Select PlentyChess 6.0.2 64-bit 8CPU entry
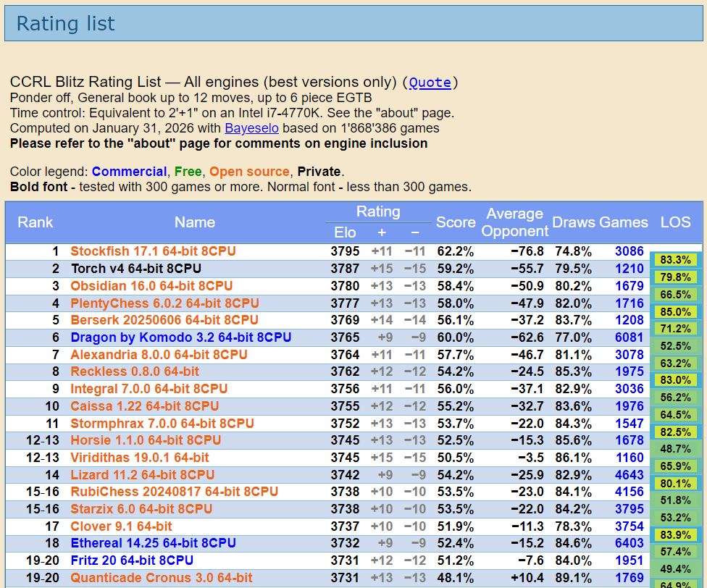707x588 pixels. click(x=164, y=303)
